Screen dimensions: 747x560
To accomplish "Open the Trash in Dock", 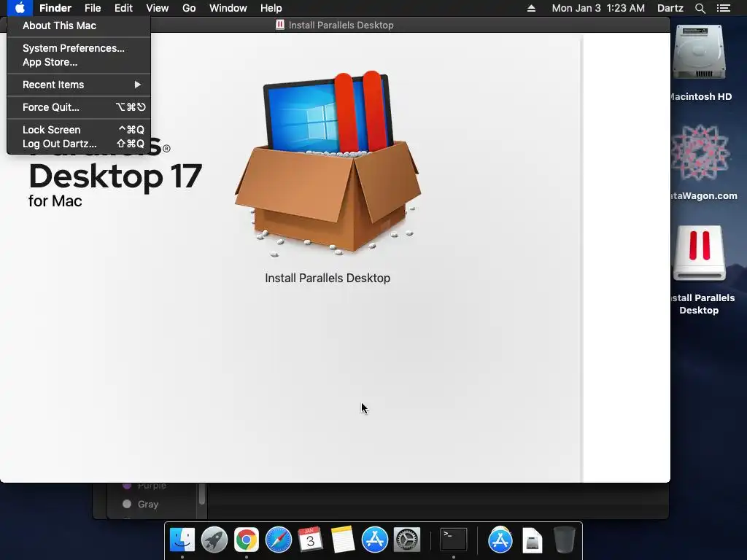I will tap(565, 540).
